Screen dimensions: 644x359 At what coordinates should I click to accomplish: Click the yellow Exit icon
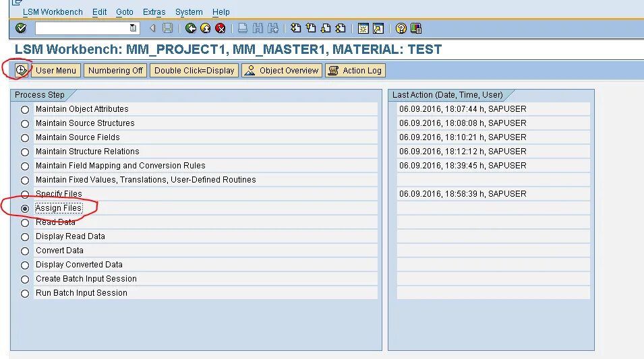pyautogui.click(x=206, y=28)
